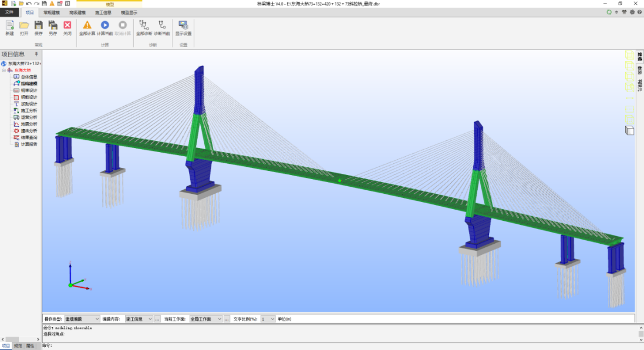
Task: Pin the 项目信息 panel with pushpin icon
Action: (36, 54)
